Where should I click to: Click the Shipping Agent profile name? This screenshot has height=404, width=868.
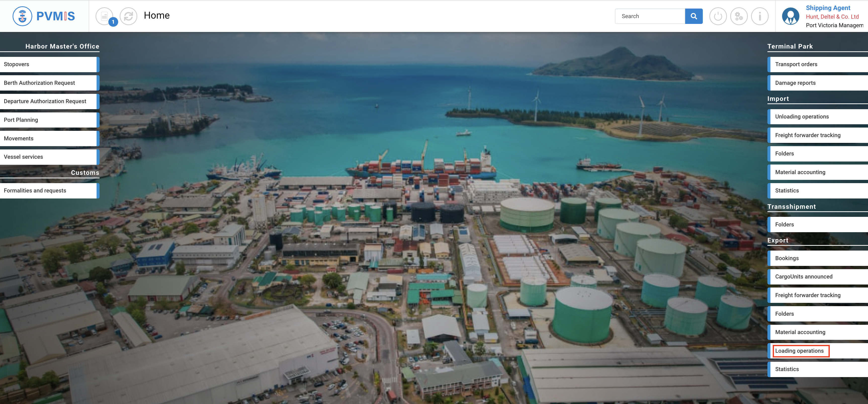pos(828,8)
